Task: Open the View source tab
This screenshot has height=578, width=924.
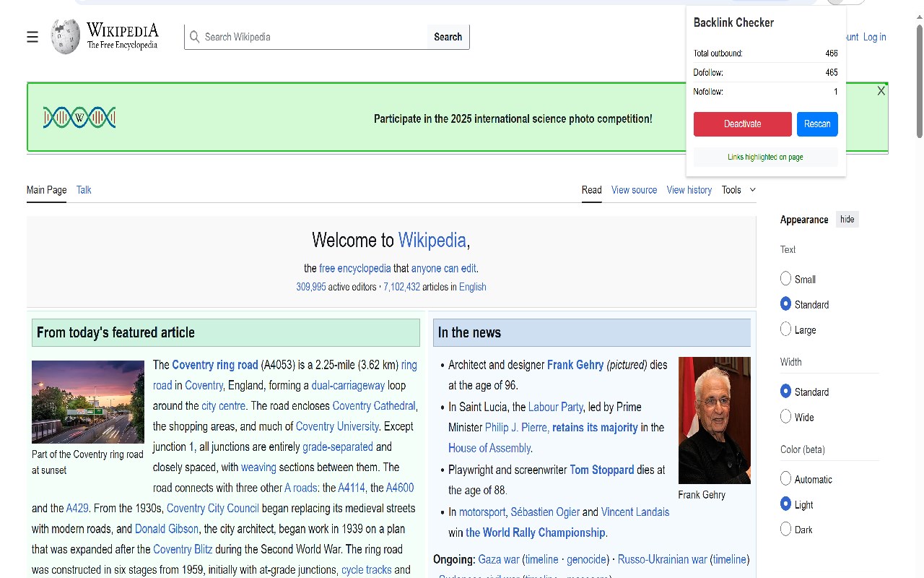Action: [x=634, y=190]
